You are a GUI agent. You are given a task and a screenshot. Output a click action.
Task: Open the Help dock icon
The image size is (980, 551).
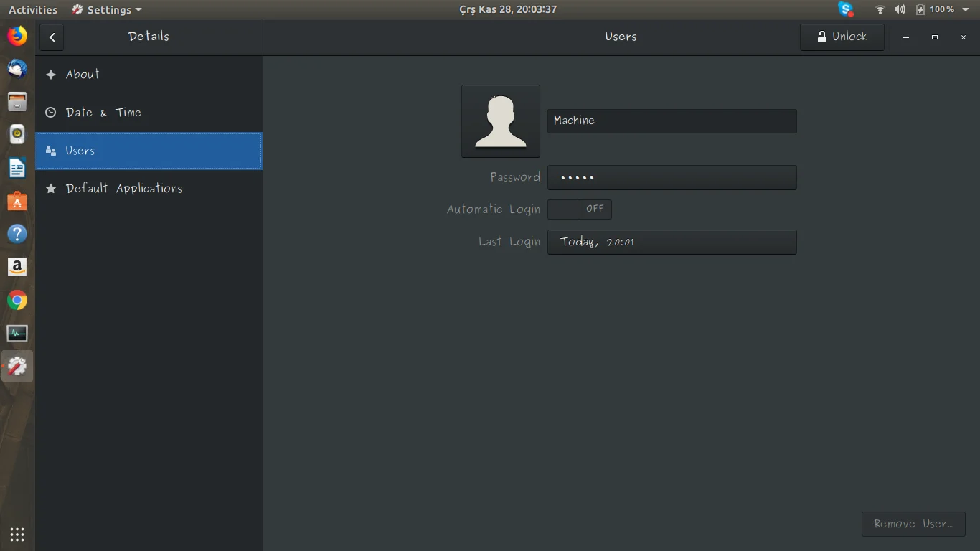(17, 234)
